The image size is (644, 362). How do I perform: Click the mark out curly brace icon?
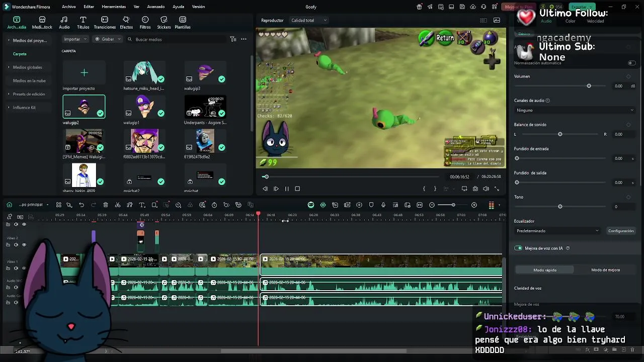click(x=435, y=189)
